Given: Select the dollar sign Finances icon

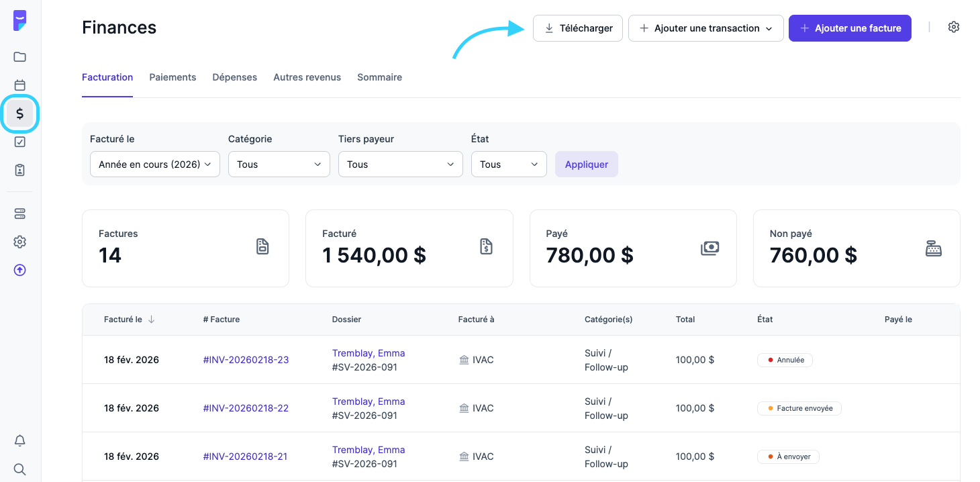Looking at the screenshot, I should [20, 113].
